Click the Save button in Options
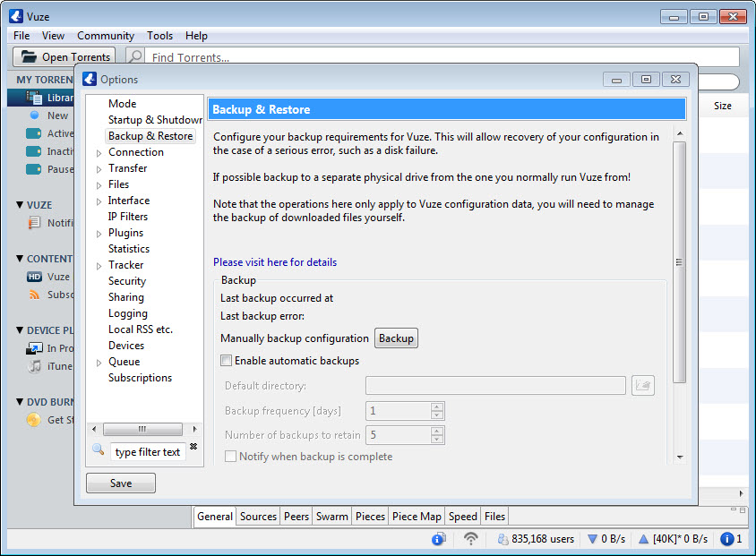 coord(121,483)
